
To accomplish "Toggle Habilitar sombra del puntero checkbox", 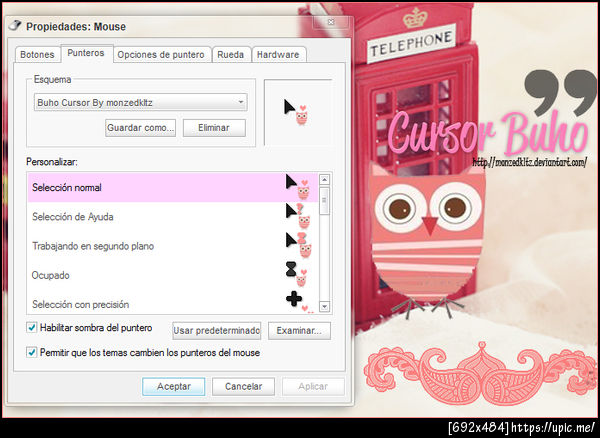I will [x=32, y=327].
